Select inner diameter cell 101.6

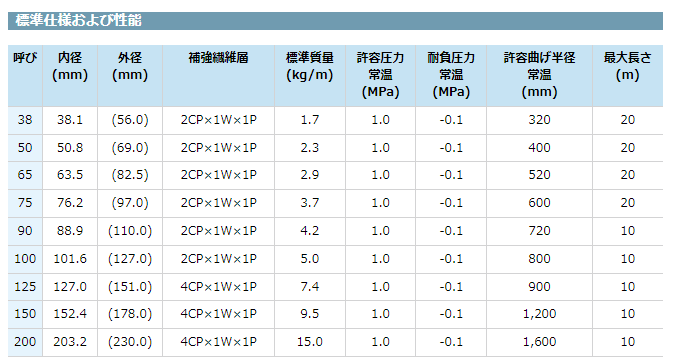tap(70, 259)
